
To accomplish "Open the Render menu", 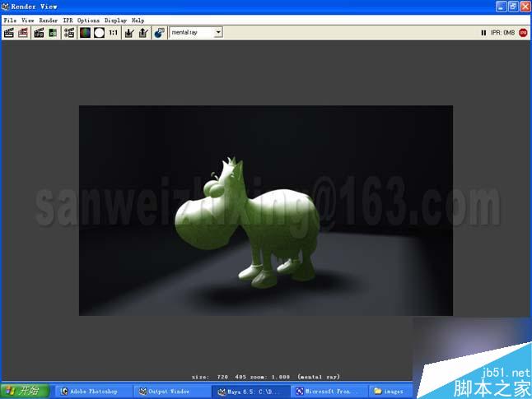I will (x=49, y=21).
